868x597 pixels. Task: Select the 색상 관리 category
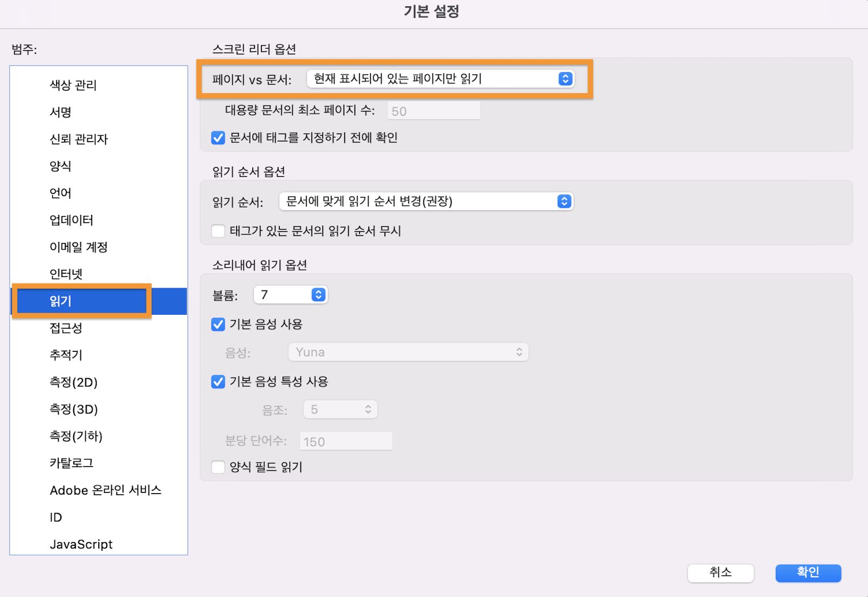[x=73, y=85]
